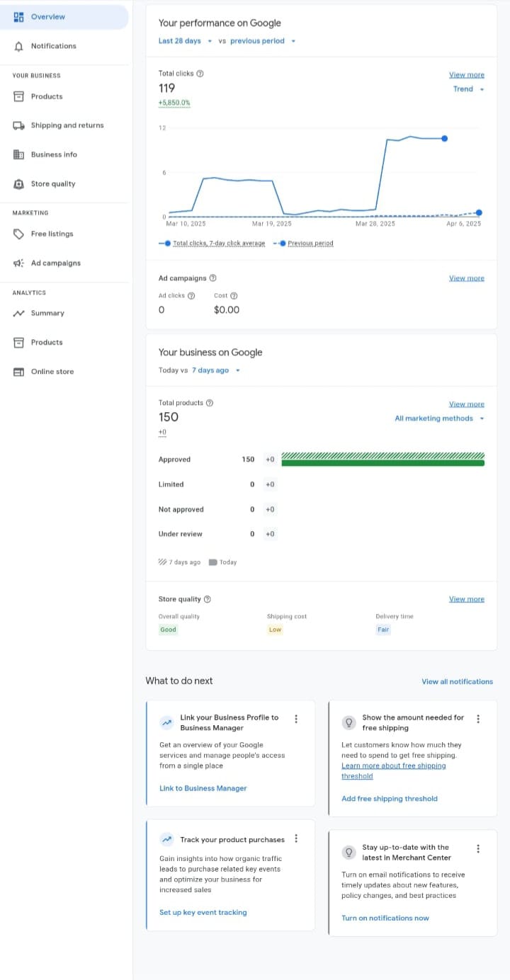Image resolution: width=510 pixels, height=980 pixels.
Task: Click the Products box icon under Your Business
Action: pyautogui.click(x=18, y=96)
